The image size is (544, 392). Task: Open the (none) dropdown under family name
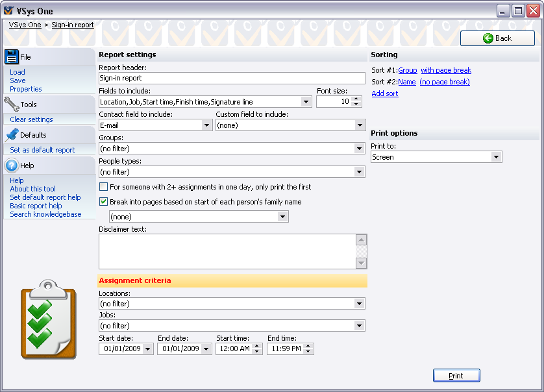282,217
